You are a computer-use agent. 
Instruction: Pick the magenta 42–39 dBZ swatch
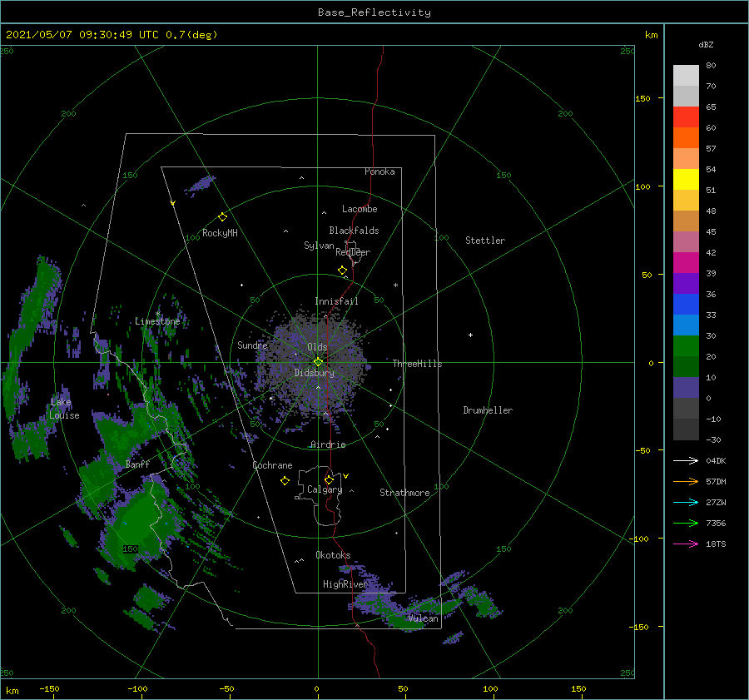[x=686, y=263]
